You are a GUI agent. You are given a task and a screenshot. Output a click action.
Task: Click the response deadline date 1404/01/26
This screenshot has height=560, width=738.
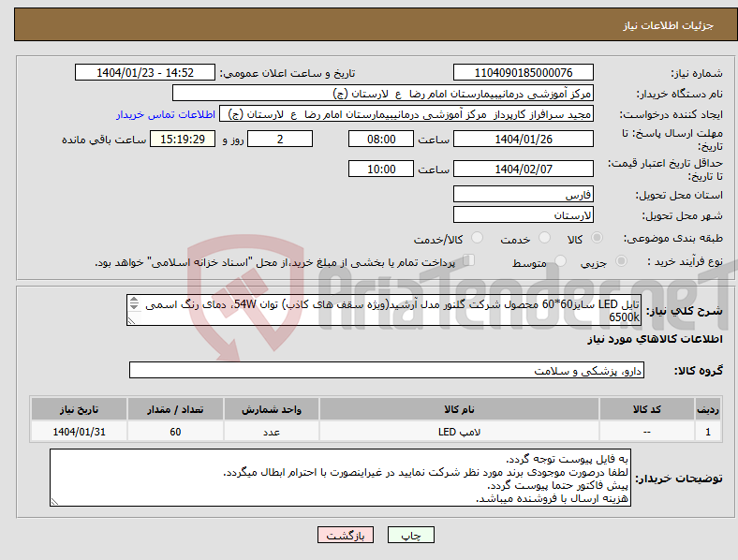(523, 139)
